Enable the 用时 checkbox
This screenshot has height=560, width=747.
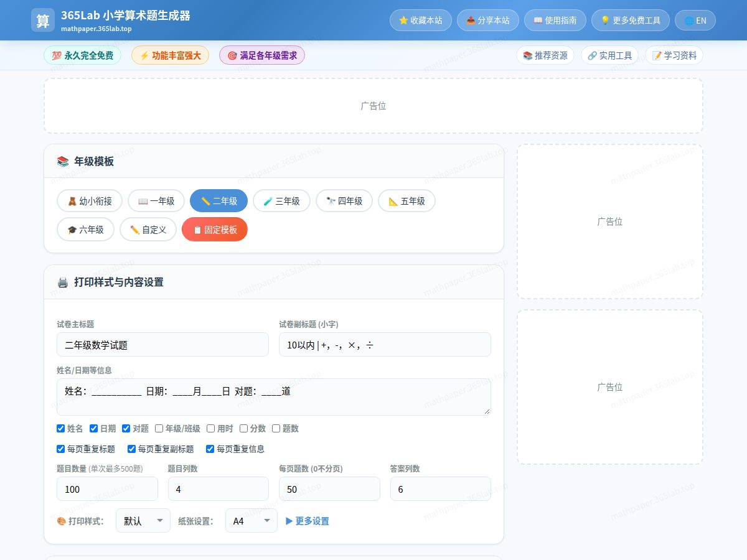[x=210, y=428]
